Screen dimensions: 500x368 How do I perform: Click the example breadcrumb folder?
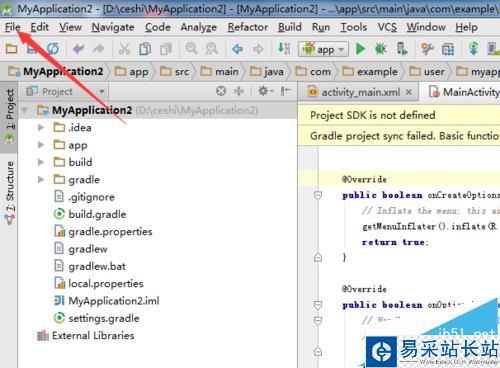coord(370,72)
